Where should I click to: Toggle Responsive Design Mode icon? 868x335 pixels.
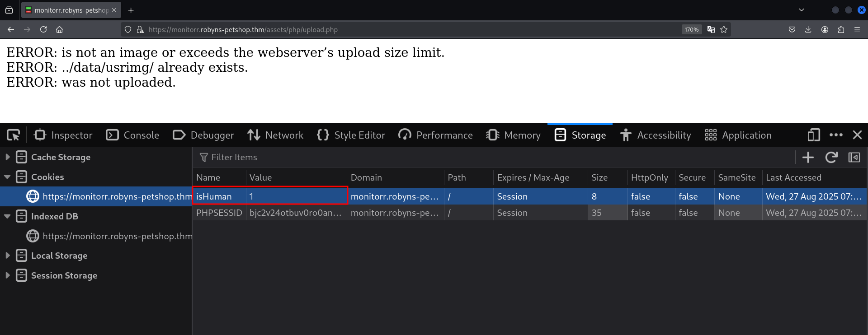tap(813, 135)
